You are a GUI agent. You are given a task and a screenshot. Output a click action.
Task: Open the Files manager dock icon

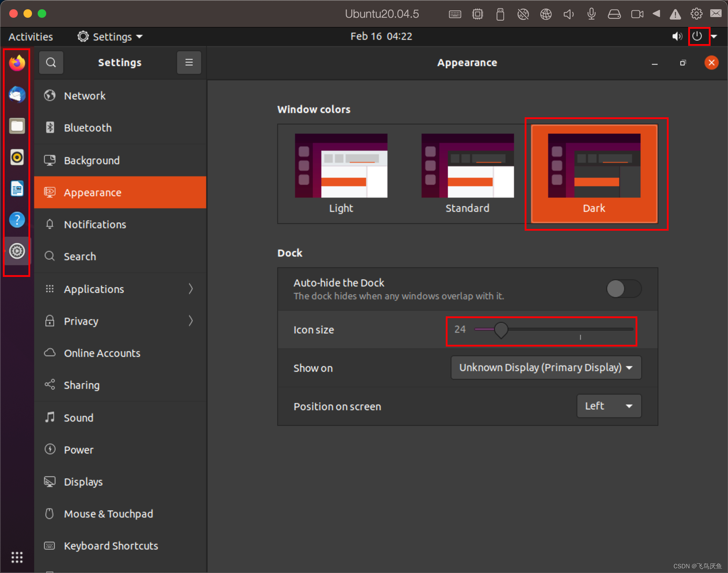[17, 126]
